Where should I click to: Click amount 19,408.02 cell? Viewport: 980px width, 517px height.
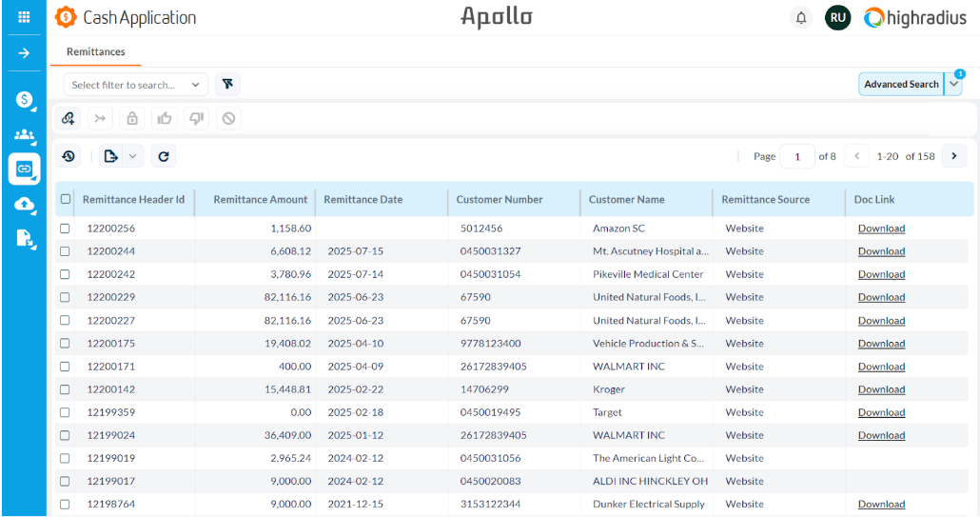click(287, 343)
